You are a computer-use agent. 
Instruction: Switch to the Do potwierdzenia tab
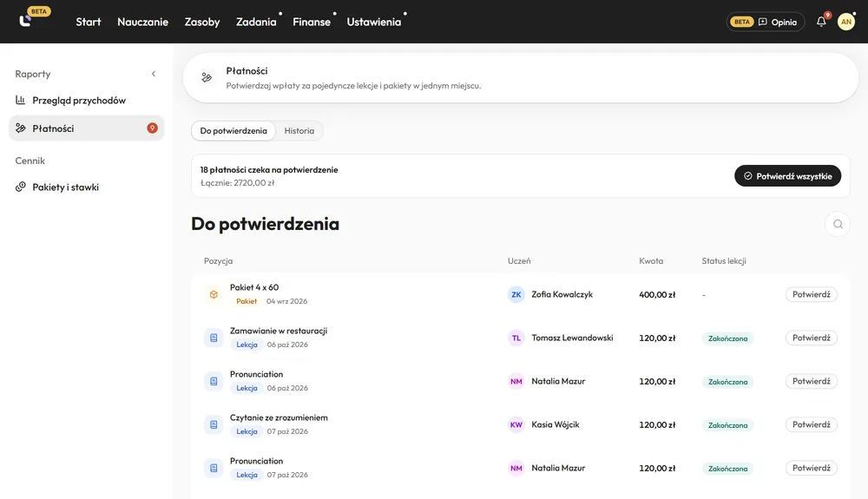coord(233,130)
